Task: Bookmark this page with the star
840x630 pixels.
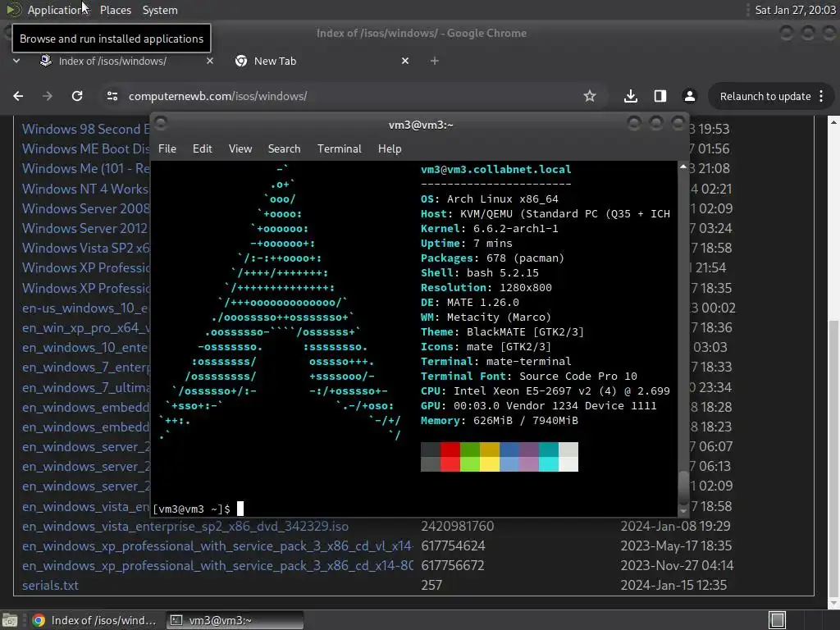Action: pos(590,96)
